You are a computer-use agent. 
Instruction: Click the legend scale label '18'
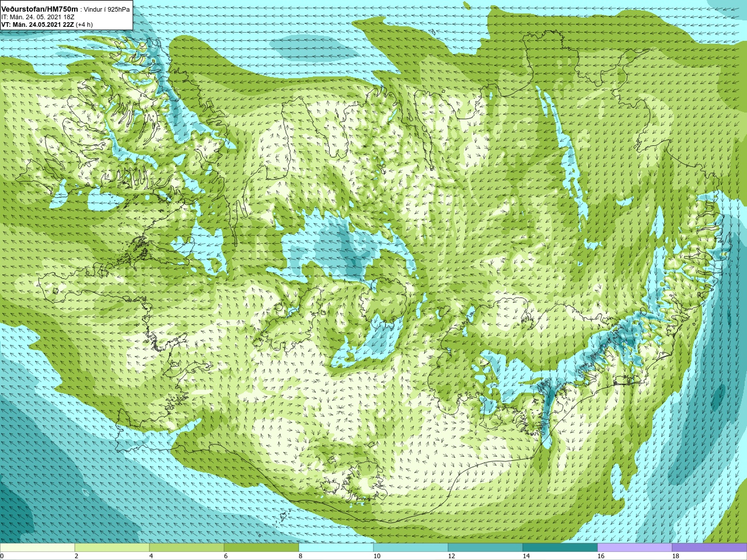click(x=675, y=556)
